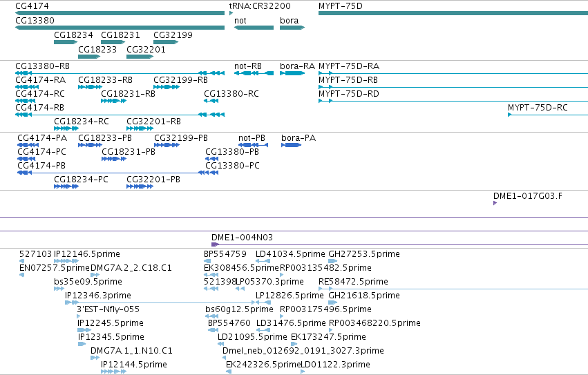Click the CG18234 gene label
588x375 pixels.
(73, 35)
